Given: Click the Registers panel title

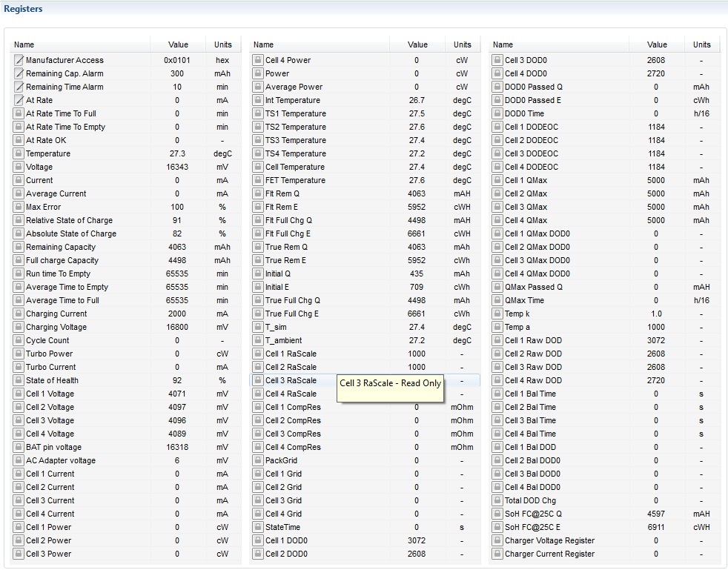Looking at the screenshot, I should tap(23, 9).
